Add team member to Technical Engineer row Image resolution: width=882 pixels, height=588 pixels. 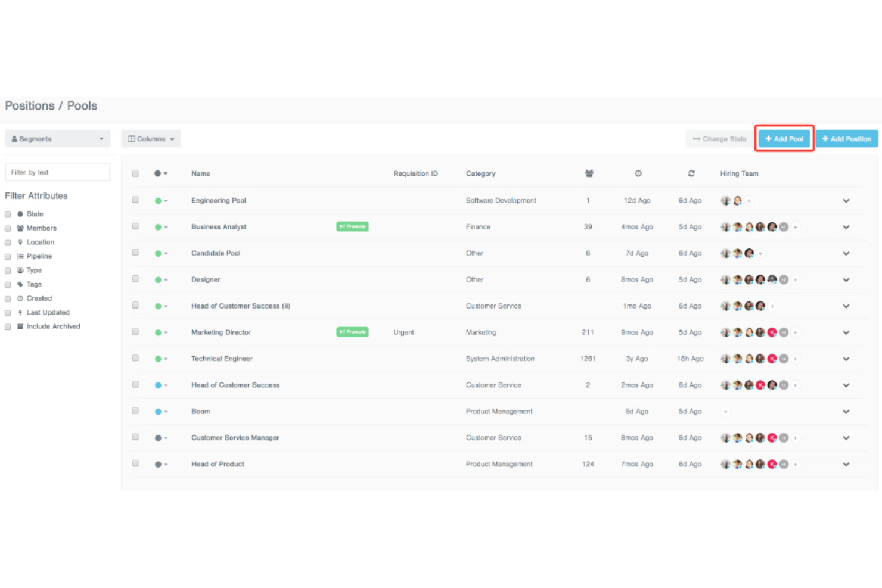click(x=796, y=359)
